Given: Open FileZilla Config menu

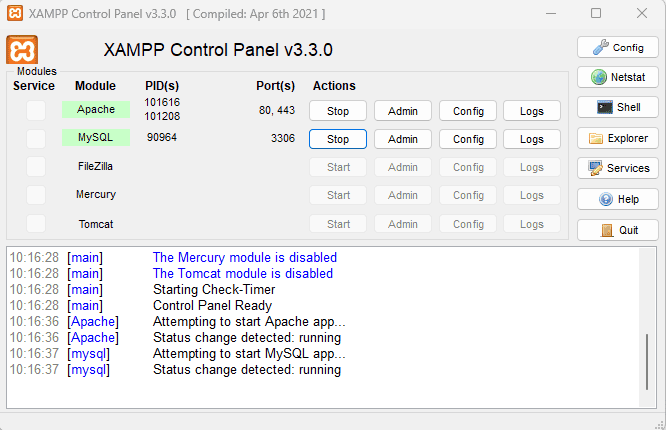Looking at the screenshot, I should click(x=468, y=167).
